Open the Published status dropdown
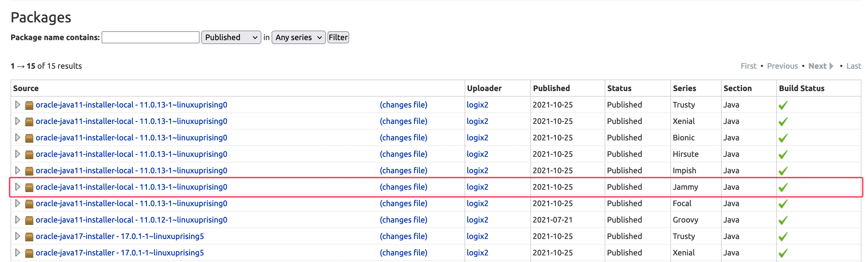 point(231,37)
